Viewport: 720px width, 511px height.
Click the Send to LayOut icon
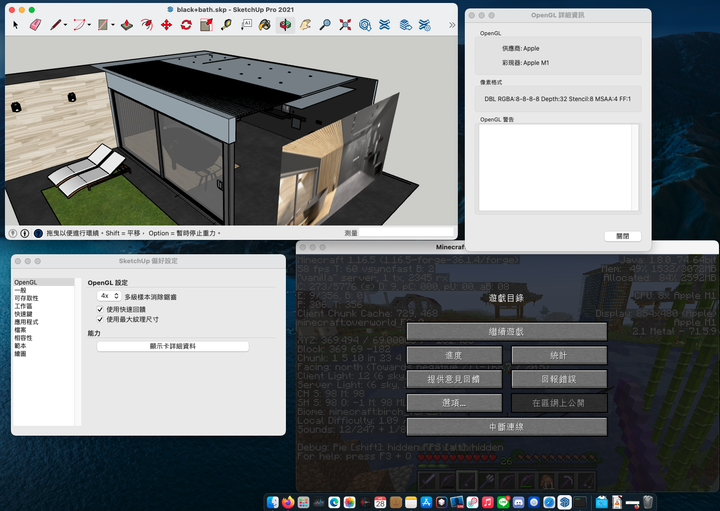(x=405, y=25)
